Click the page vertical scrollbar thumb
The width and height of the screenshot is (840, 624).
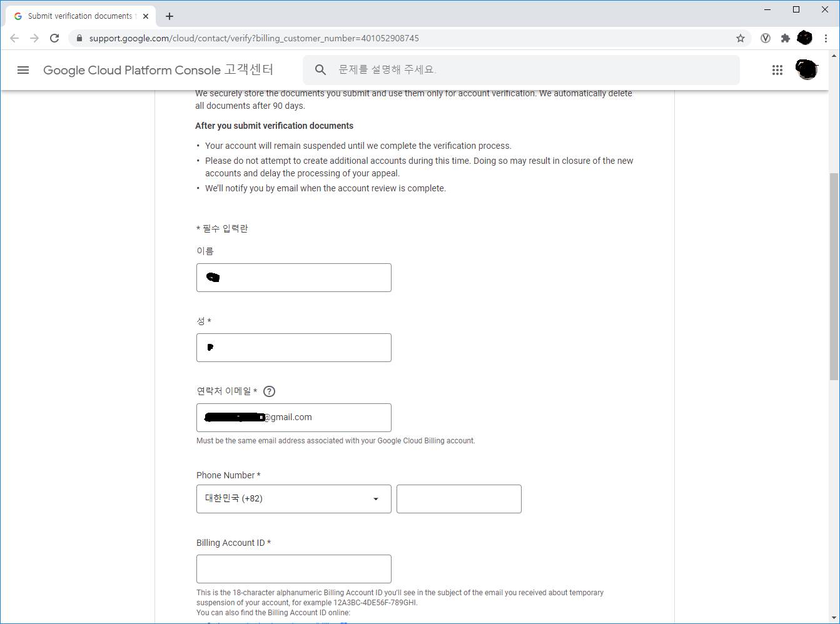click(x=834, y=276)
